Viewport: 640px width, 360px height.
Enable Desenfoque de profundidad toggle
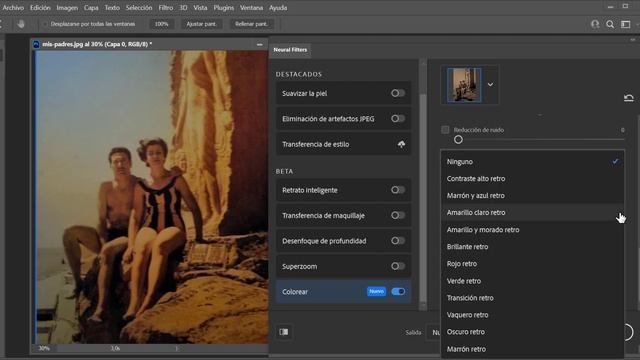click(x=398, y=241)
